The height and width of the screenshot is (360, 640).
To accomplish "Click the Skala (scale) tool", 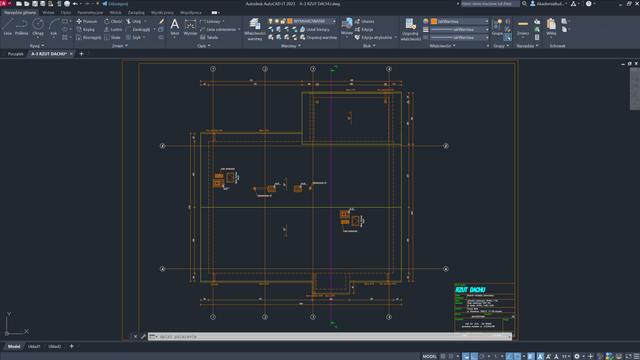I will pyautogui.click(x=113, y=38).
